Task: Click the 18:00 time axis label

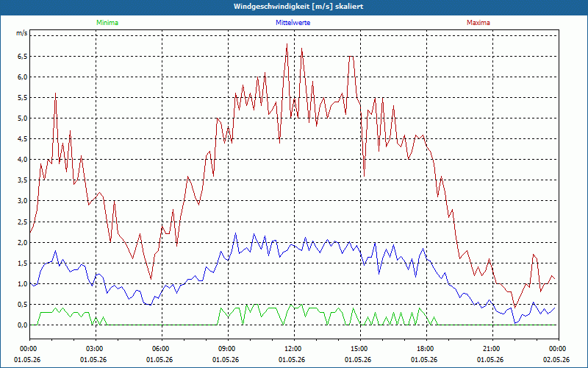Action: [426, 349]
